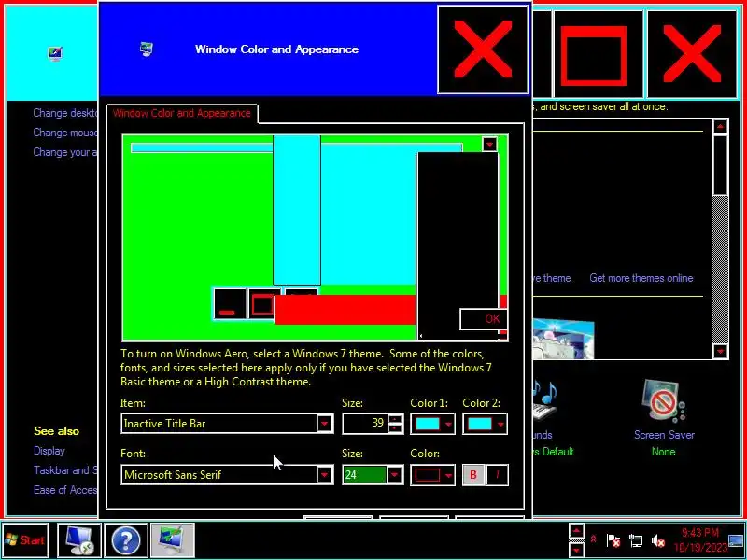Open the Taskbar and Start Menu link
The image size is (747, 560).
tap(65, 470)
